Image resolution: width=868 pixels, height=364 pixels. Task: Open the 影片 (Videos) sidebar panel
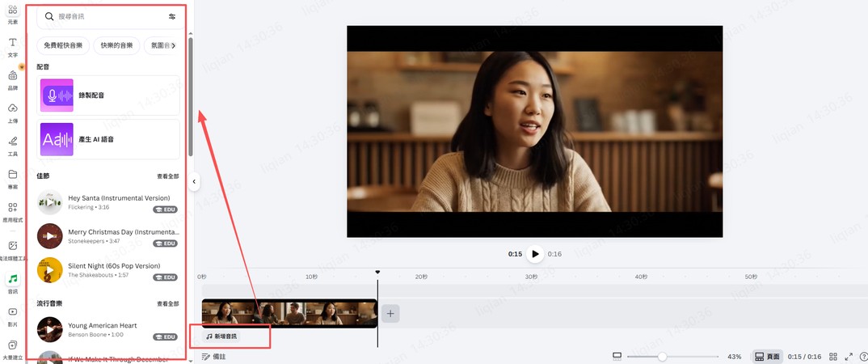(x=13, y=316)
